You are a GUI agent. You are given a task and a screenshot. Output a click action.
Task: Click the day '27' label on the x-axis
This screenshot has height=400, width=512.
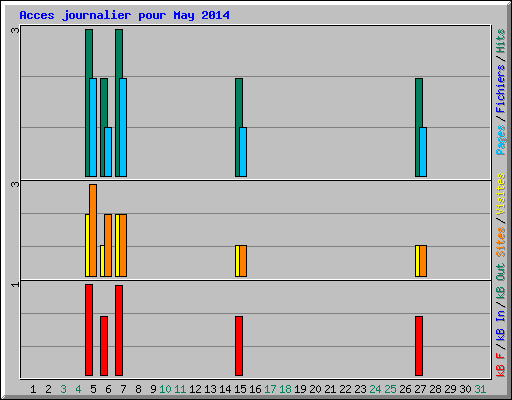pos(420,389)
